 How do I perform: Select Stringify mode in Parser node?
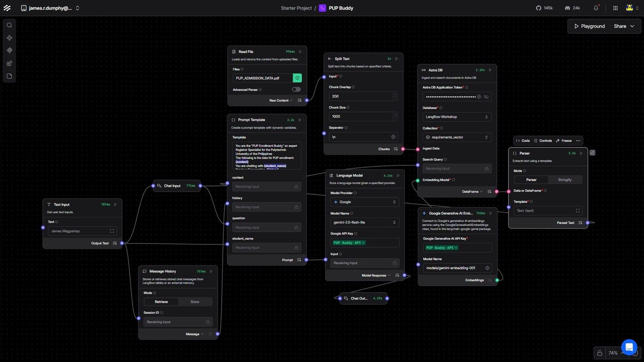click(565, 180)
